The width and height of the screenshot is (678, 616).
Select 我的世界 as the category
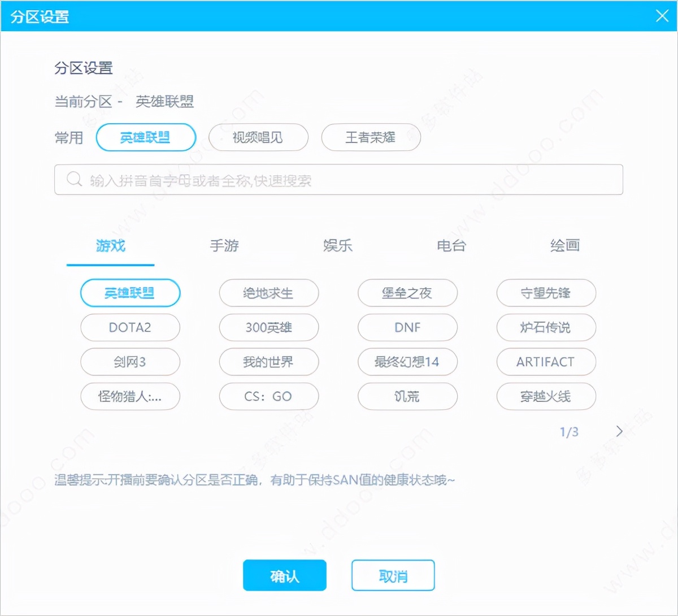pos(269,362)
